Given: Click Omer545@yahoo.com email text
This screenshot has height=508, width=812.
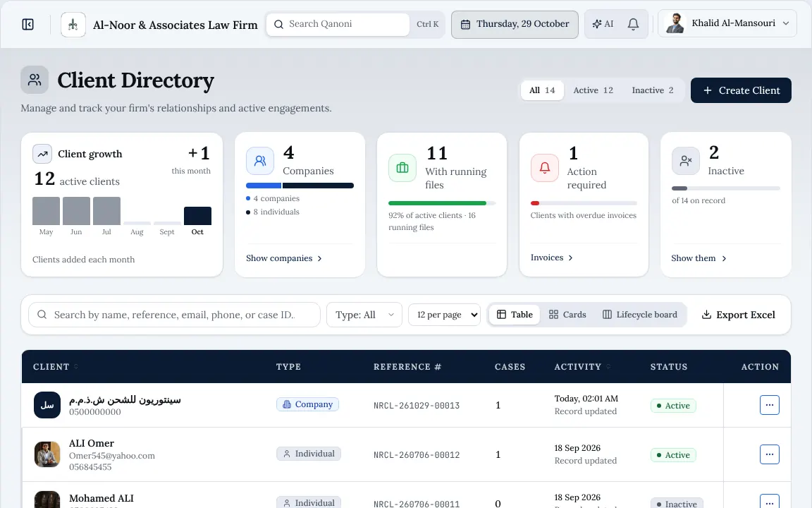Looking at the screenshot, I should click(112, 456).
